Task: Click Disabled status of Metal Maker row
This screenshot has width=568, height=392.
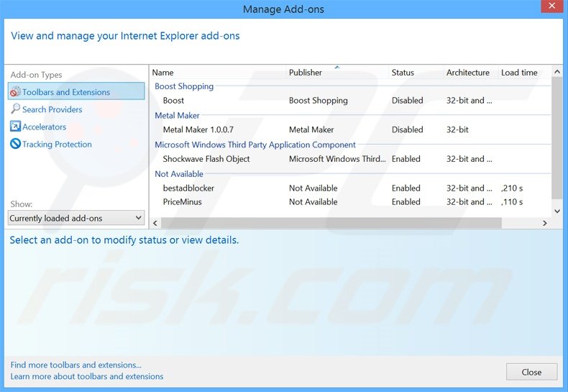Action: tap(407, 129)
